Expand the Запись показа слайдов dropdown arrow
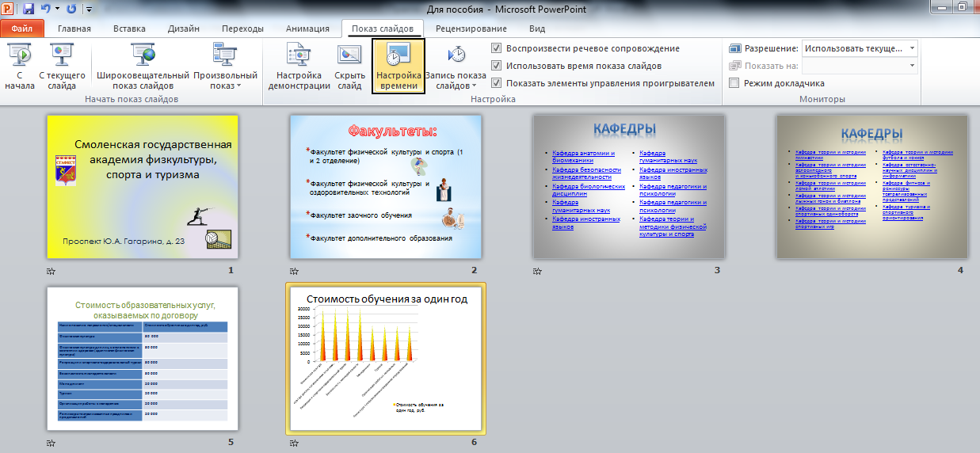 click(474, 86)
